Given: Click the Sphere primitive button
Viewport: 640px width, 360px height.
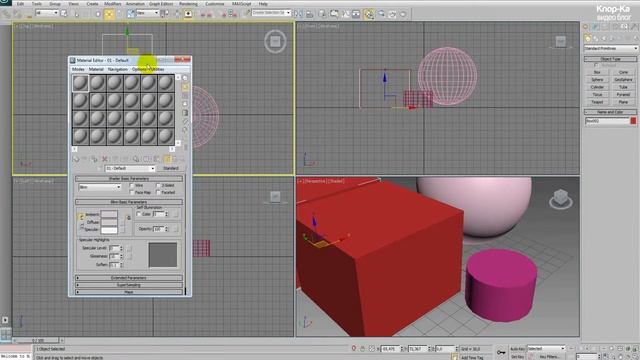Looking at the screenshot, I should pyautogui.click(x=597, y=80).
